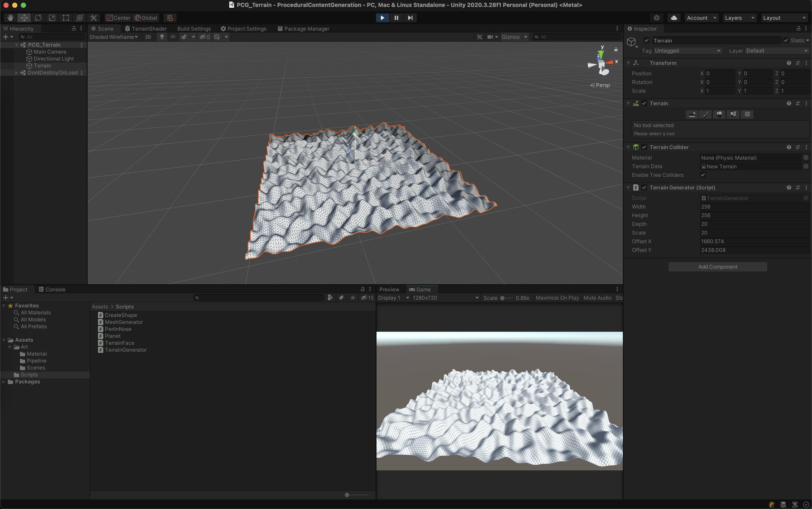The width and height of the screenshot is (812, 509).
Task: Uncheck the Terrain Generator script component
Action: point(644,187)
